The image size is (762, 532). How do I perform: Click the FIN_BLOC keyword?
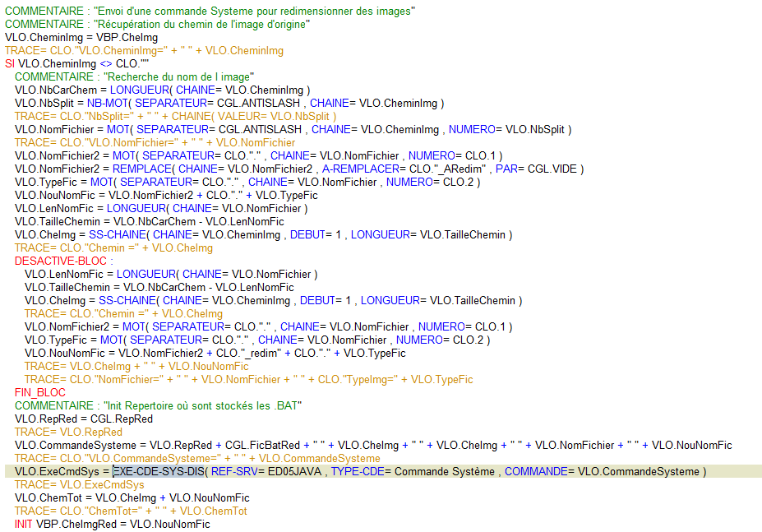(39, 393)
